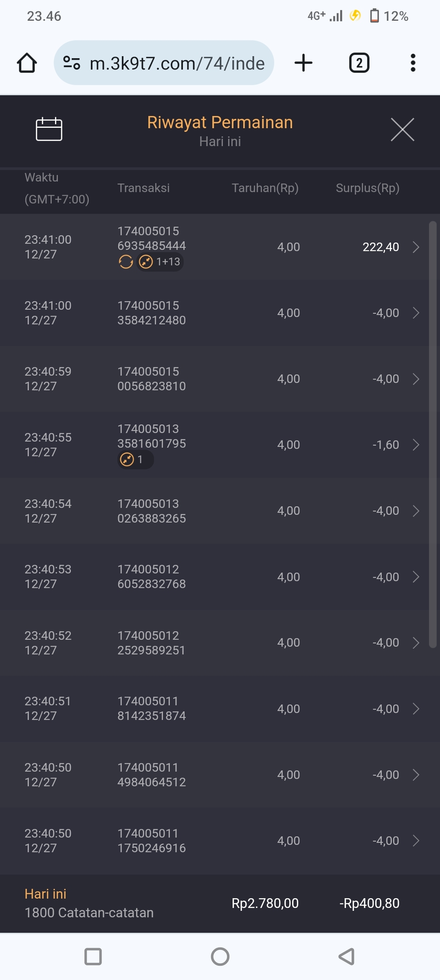Tap the orange refresh spin icon in first row
This screenshot has width=440, height=980.
126,262
